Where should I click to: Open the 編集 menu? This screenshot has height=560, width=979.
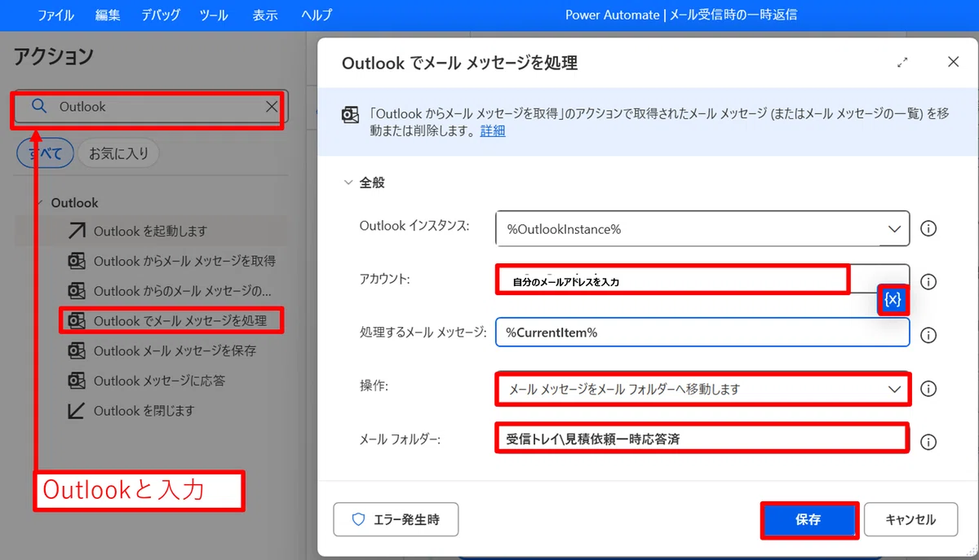pyautogui.click(x=107, y=15)
